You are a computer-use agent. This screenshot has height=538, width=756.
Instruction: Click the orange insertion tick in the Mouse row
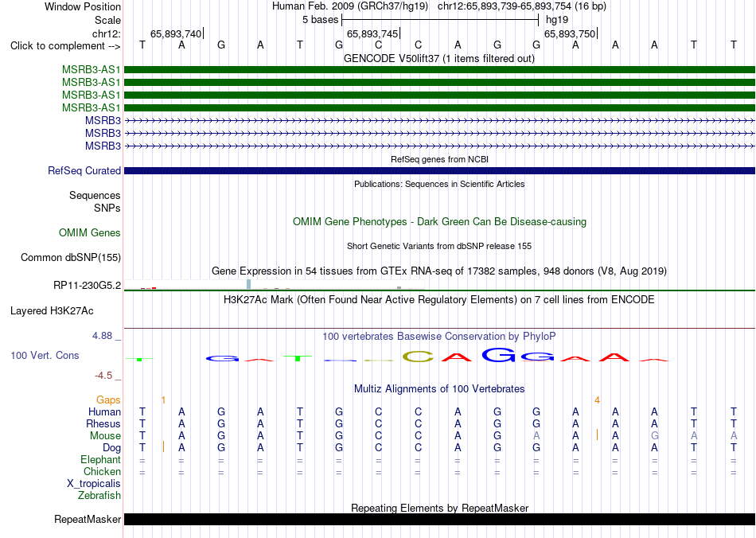[598, 435]
